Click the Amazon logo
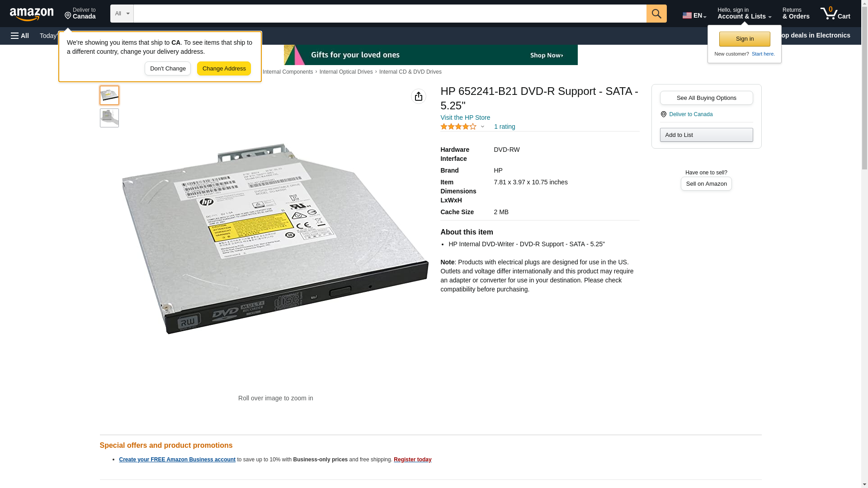868x488 pixels. point(32,14)
